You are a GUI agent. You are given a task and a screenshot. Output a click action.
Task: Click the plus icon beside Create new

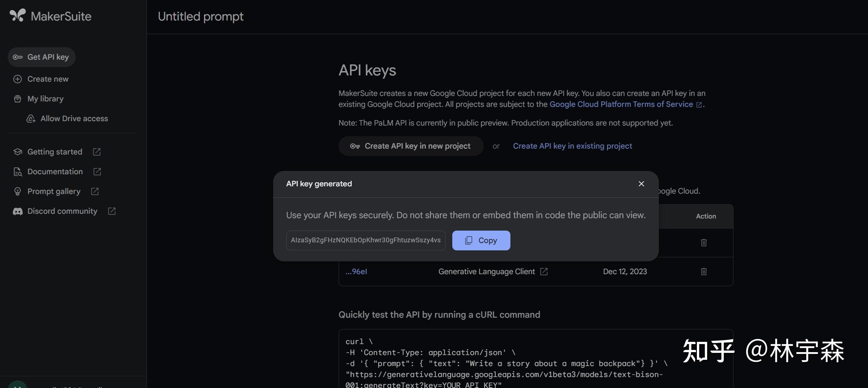[x=18, y=79]
